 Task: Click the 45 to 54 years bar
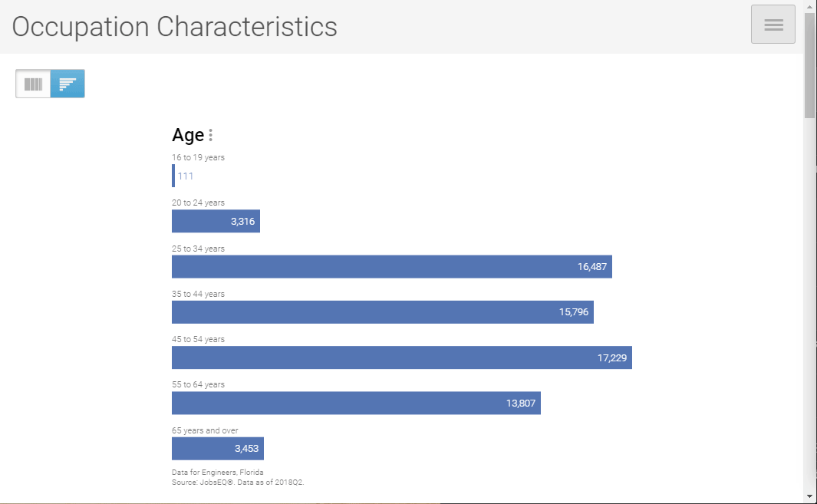point(402,357)
